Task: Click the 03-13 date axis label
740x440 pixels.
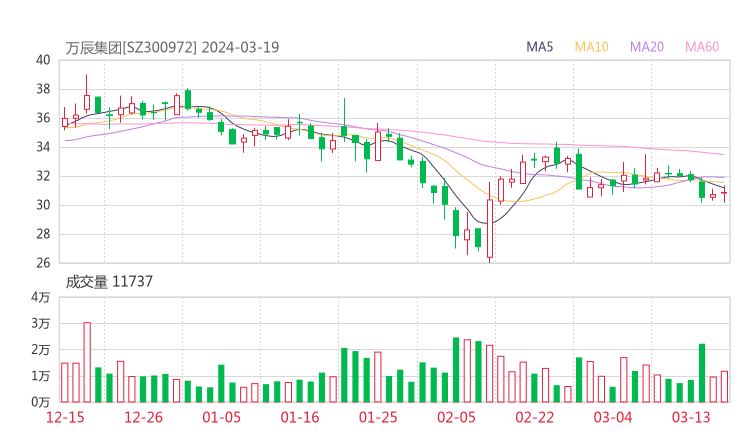Action: pos(691,417)
